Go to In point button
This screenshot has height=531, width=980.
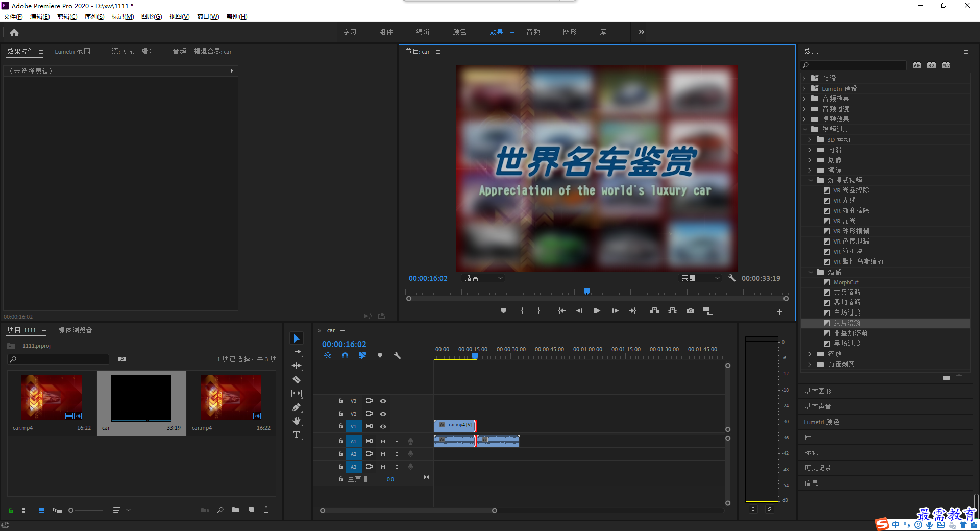[561, 311]
